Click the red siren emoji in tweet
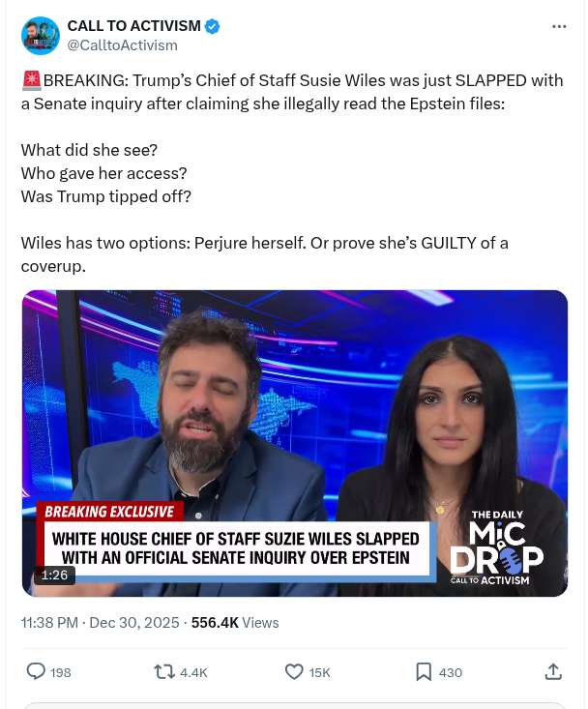The height and width of the screenshot is (709, 588). [32, 80]
